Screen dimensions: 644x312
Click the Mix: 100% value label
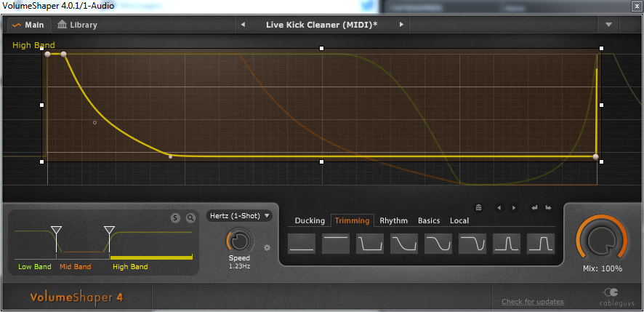coord(603,269)
